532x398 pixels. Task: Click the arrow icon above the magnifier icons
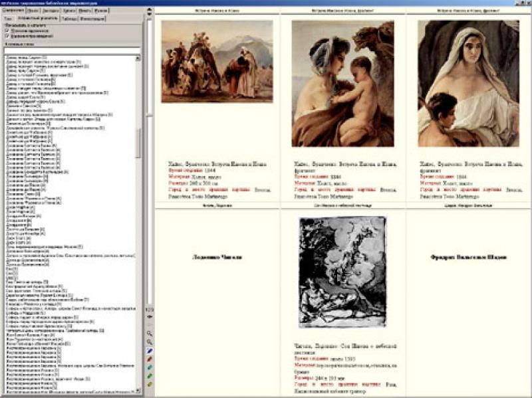tap(150, 317)
